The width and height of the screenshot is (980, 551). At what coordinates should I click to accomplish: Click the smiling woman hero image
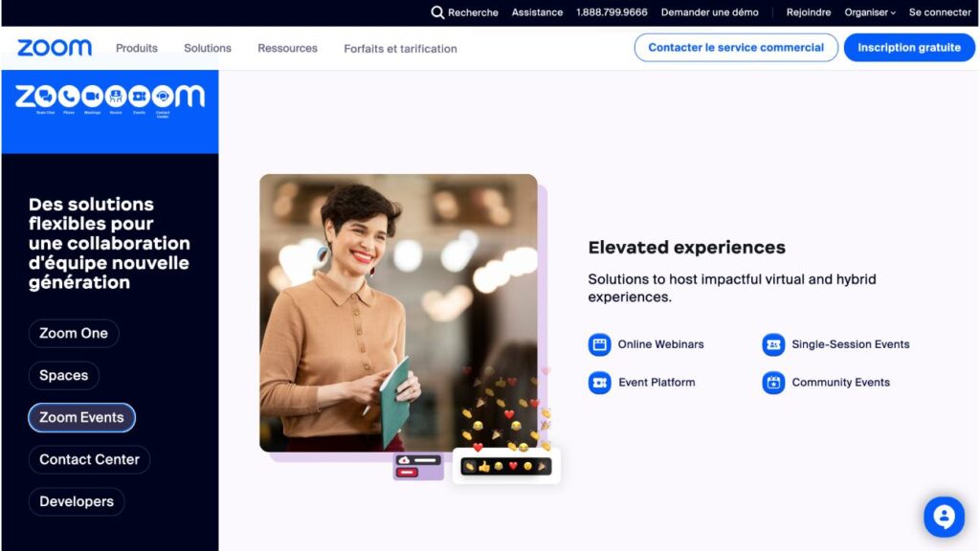click(x=398, y=313)
